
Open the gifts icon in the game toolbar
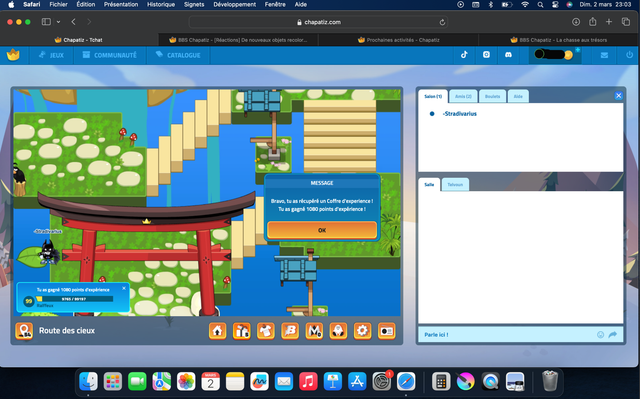pyautogui.click(x=242, y=331)
